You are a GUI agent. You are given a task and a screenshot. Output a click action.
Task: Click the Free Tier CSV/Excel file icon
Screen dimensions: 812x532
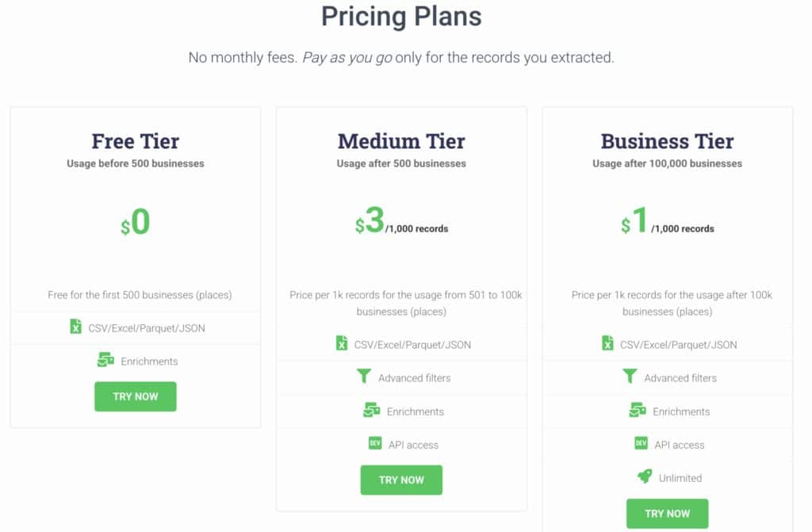(x=75, y=327)
